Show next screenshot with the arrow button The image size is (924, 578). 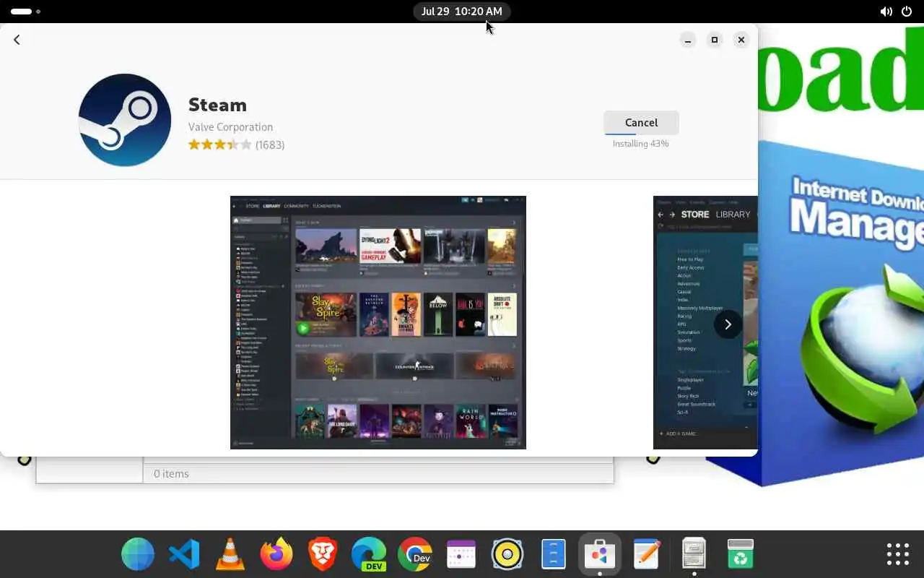[728, 324]
